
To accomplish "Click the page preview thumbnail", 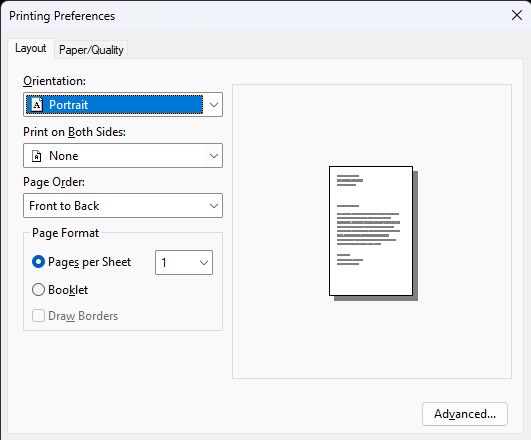I will 373,233.
